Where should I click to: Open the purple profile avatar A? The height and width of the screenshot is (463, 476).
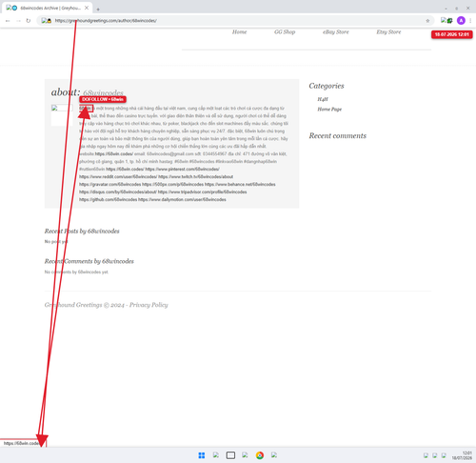point(461,21)
